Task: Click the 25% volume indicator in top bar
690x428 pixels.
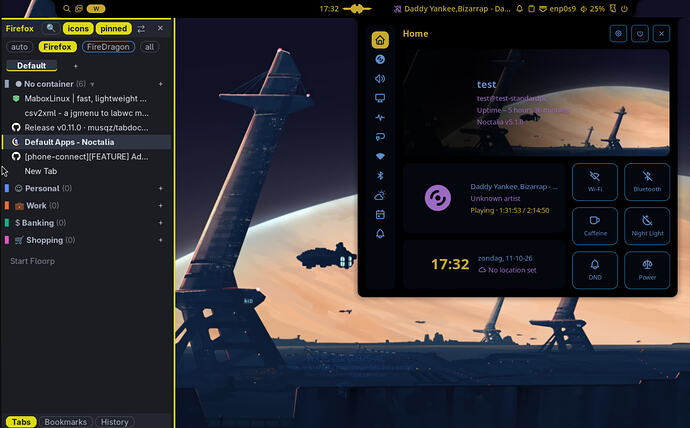Action: pyautogui.click(x=592, y=8)
